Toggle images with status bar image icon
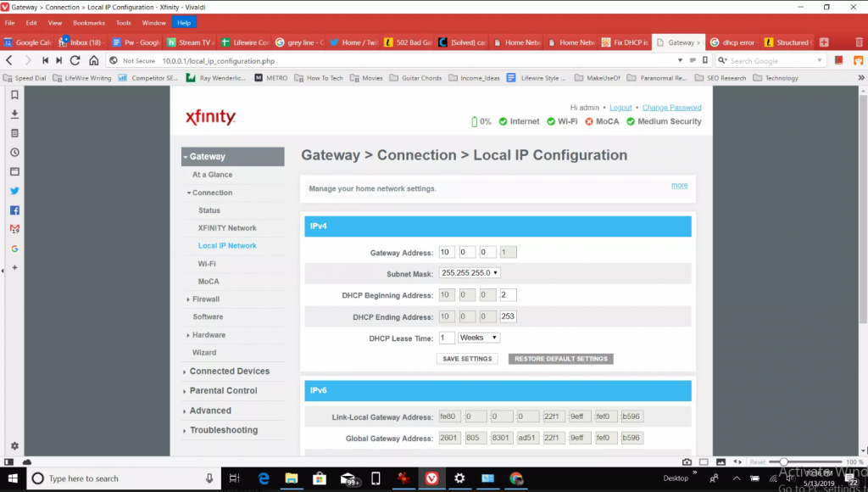Image resolution: width=868 pixels, height=492 pixels. 721,461
